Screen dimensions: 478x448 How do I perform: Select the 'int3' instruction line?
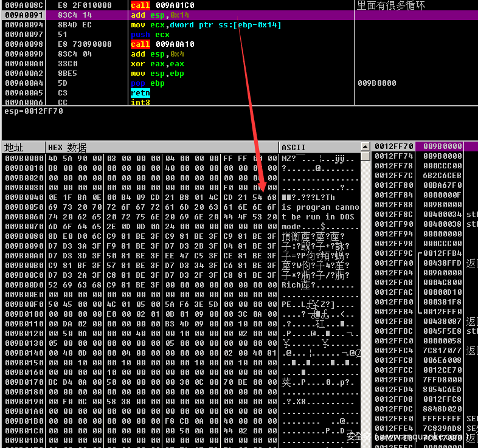coord(140,103)
